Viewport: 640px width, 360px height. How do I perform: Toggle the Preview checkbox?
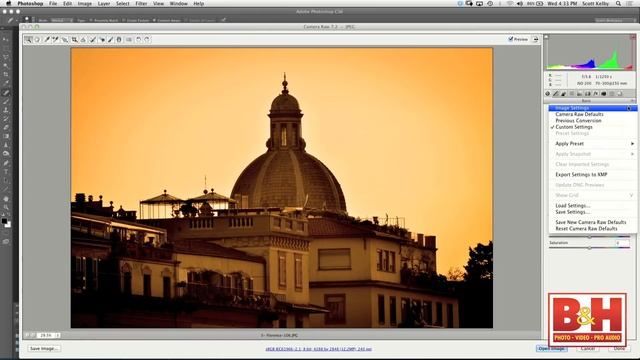(511, 39)
